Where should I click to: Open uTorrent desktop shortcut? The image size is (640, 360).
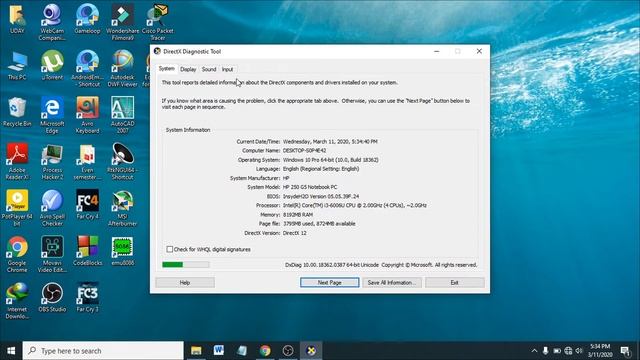[52, 65]
